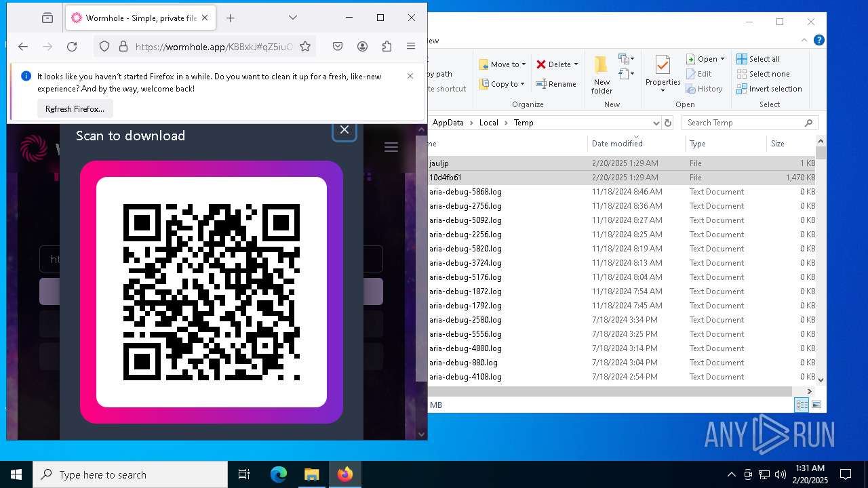Click the taskbar search box
The width and height of the screenshot is (868, 488).
coord(130,474)
